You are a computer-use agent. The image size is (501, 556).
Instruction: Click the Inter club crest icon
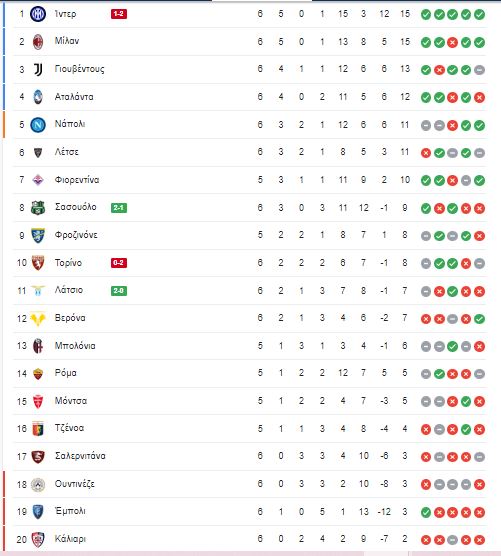pyautogui.click(x=38, y=14)
